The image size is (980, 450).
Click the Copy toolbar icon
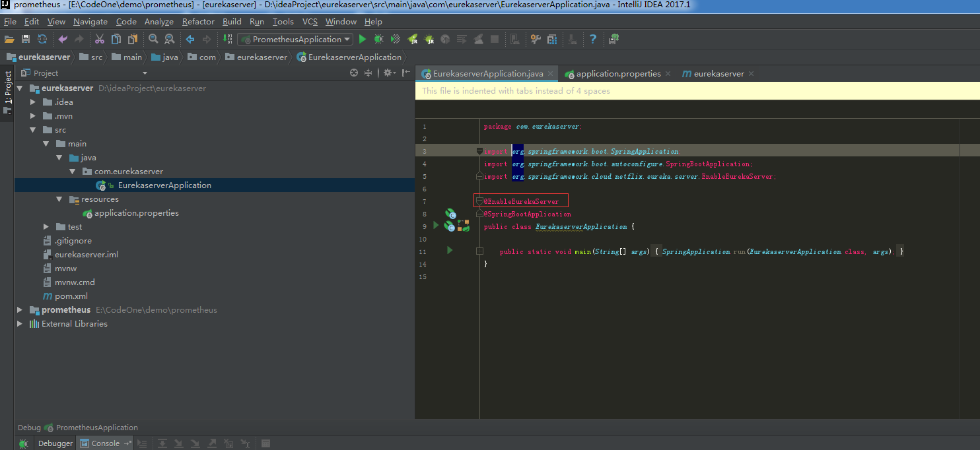click(116, 39)
